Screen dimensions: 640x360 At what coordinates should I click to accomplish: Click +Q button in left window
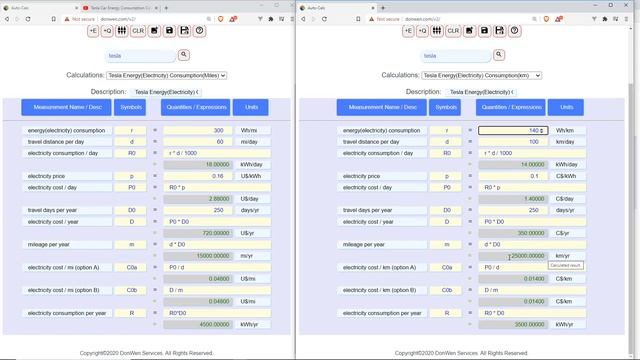[x=107, y=31]
